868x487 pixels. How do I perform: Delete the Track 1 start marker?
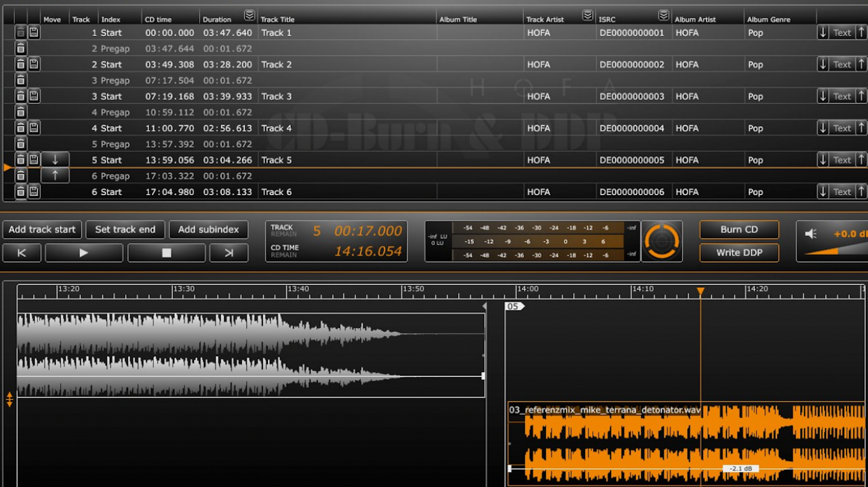coord(20,33)
